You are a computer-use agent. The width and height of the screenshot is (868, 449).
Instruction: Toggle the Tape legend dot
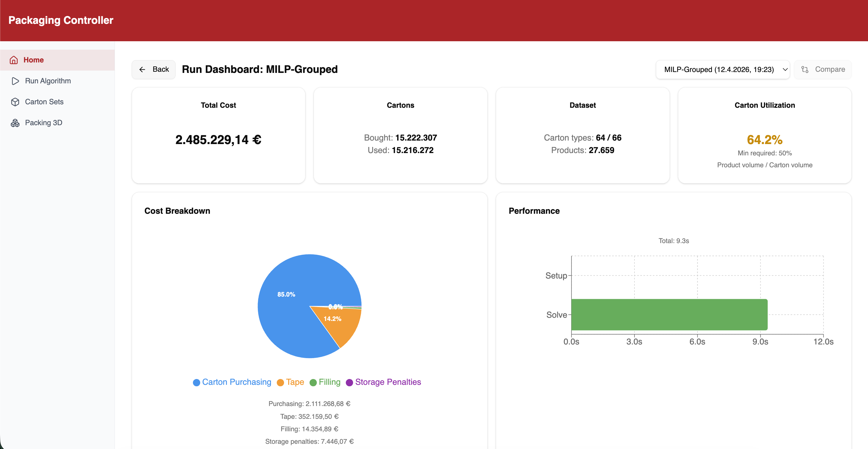tap(280, 382)
